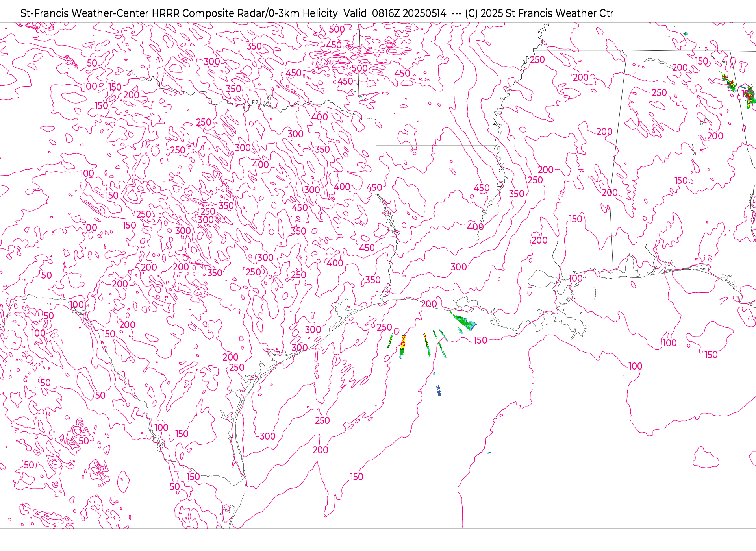Click "(C) 2025 St Francis Weather Ctr" copyright
This screenshot has height=551, width=756.
(539, 13)
